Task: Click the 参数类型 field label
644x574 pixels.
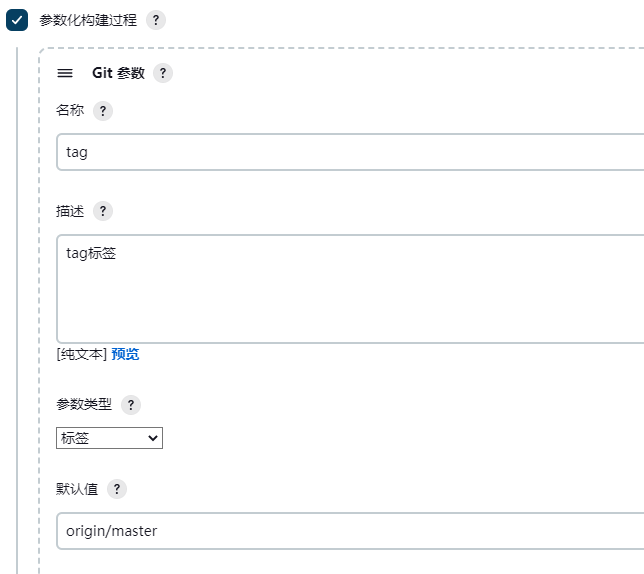Action: (x=84, y=405)
